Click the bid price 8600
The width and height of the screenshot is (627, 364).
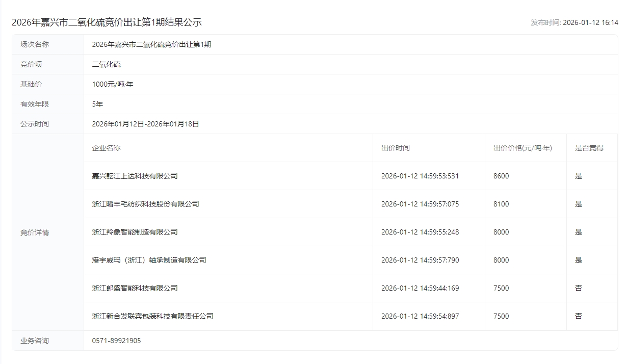(x=501, y=176)
